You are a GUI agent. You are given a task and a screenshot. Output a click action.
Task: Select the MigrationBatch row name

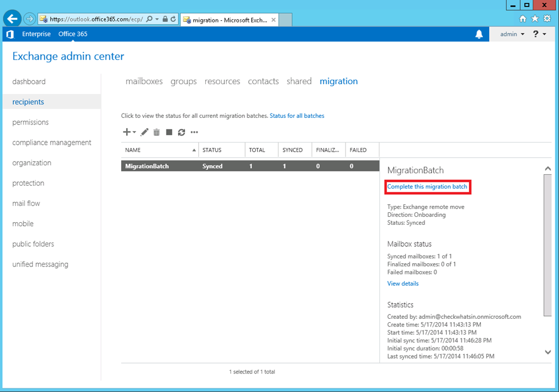(x=147, y=166)
